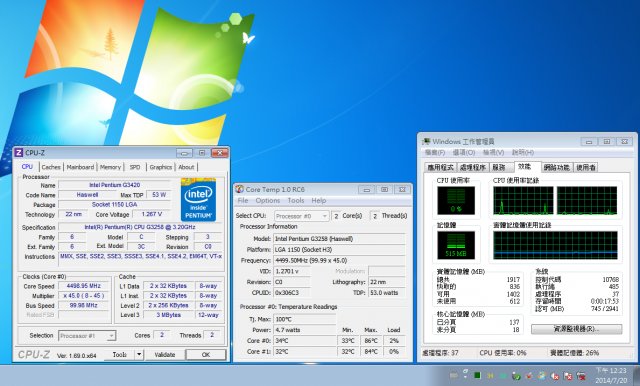Open the Processor #1 selection dropdown in CPU-Z
Image resolution: width=640 pixels, height=386 pixels.
pyautogui.click(x=87, y=335)
